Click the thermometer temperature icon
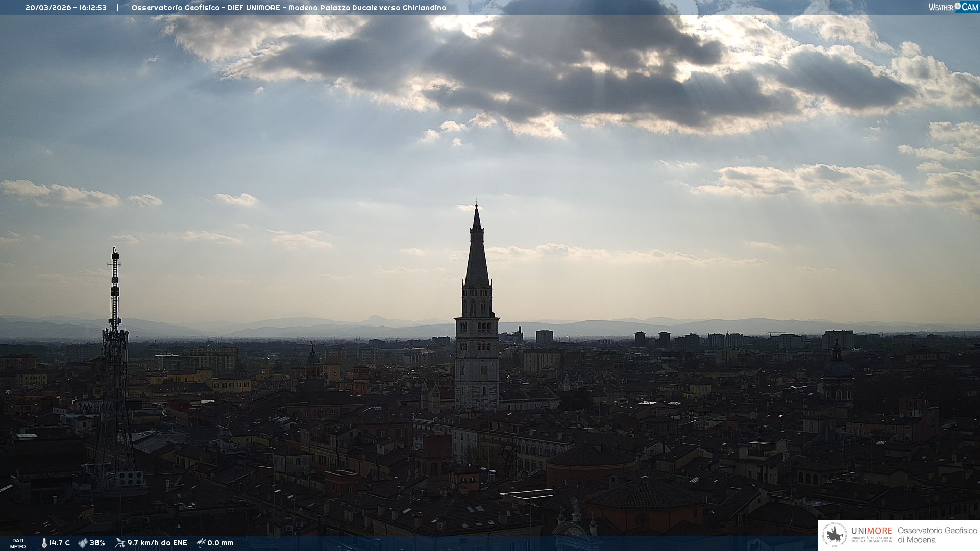Screen dimensions: 980x551 [x=44, y=543]
